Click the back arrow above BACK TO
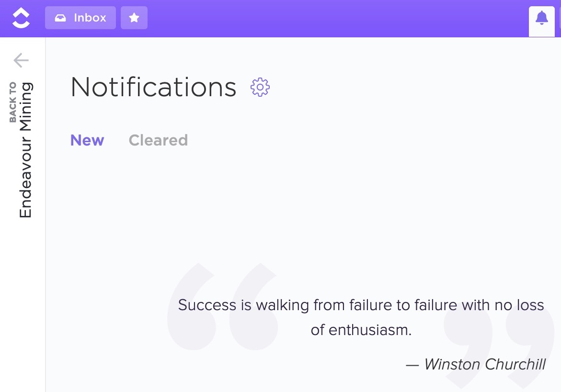This screenshot has width=561, height=392. [x=21, y=60]
